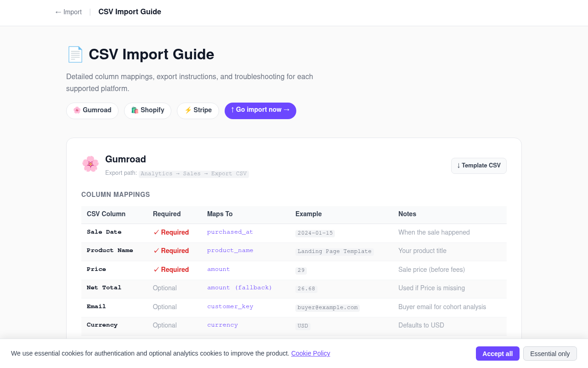This screenshot has width=588, height=368.
Task: Choose Essential only cookies
Action: 550,353
